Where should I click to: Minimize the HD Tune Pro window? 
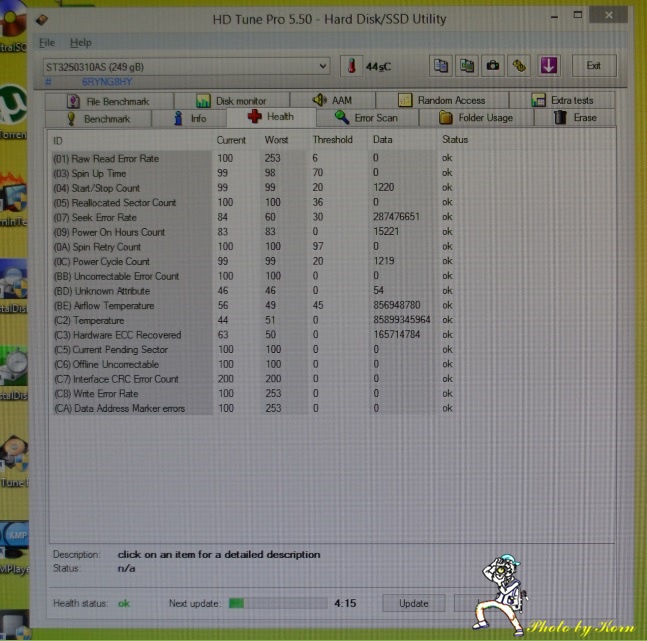[x=554, y=17]
